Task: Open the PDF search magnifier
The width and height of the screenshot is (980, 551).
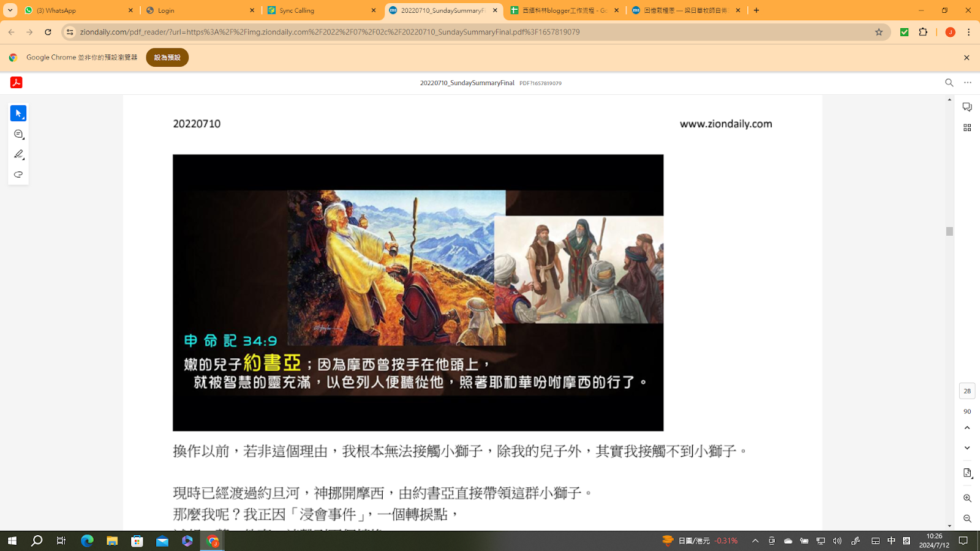Action: coord(949,83)
